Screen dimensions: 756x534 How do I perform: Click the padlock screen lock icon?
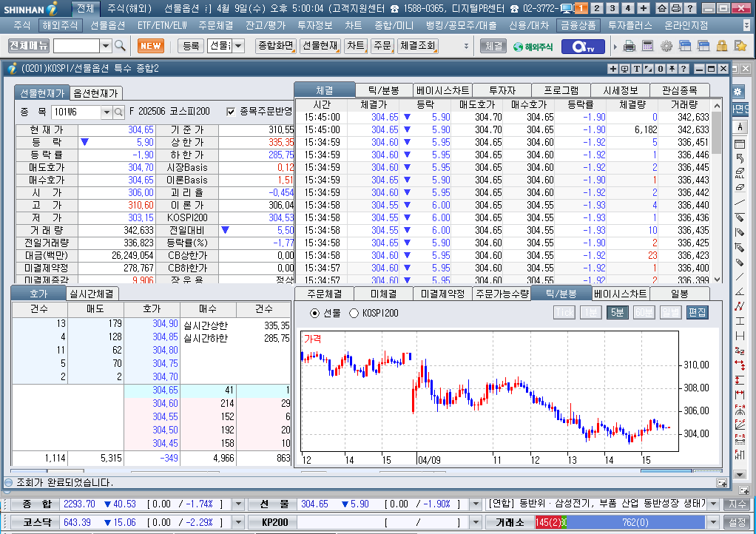point(722,47)
